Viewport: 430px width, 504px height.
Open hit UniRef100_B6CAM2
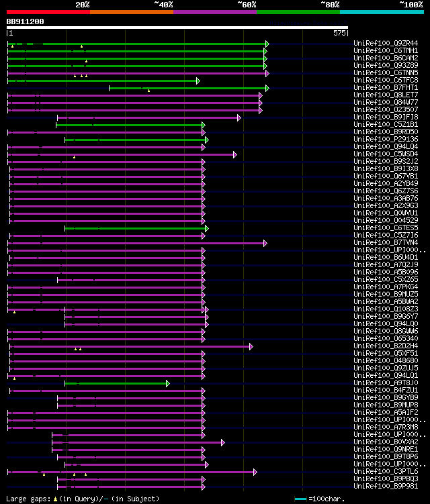(386, 58)
